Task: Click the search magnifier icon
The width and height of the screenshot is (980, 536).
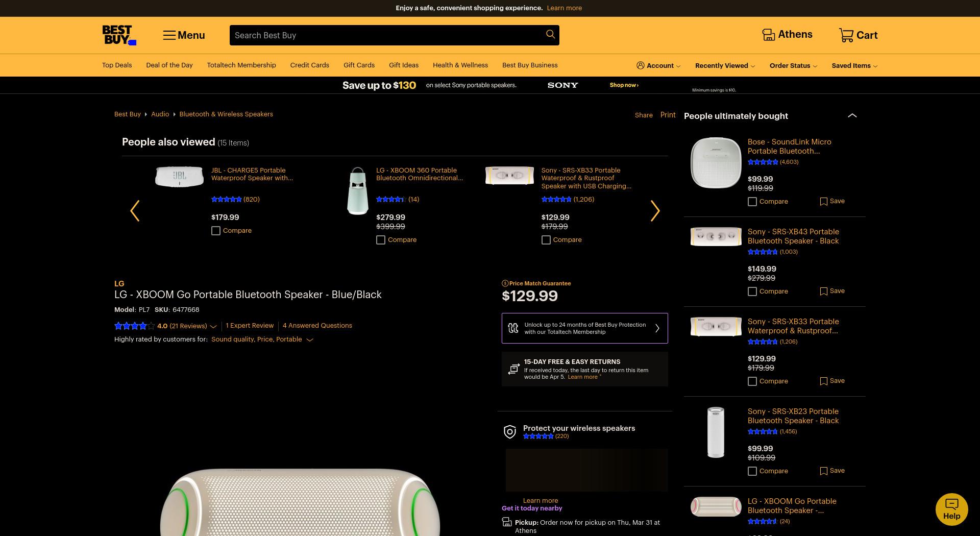Action: tap(550, 34)
